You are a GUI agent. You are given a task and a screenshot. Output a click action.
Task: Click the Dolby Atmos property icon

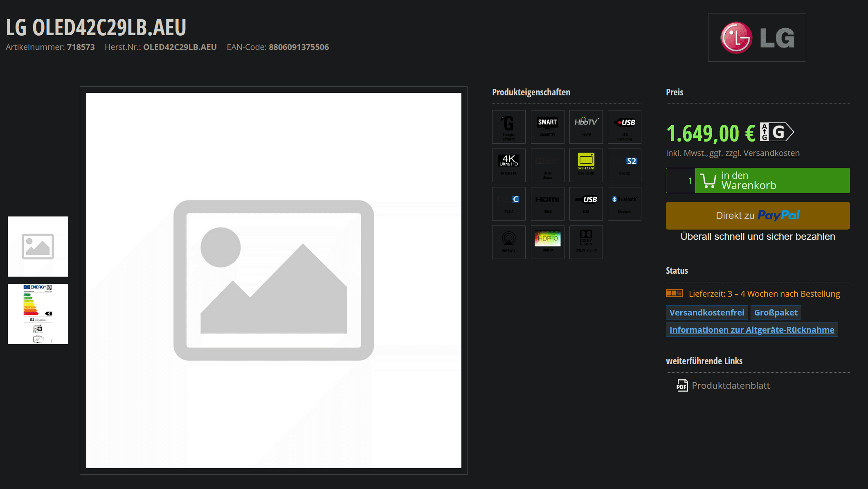pyautogui.click(x=547, y=165)
